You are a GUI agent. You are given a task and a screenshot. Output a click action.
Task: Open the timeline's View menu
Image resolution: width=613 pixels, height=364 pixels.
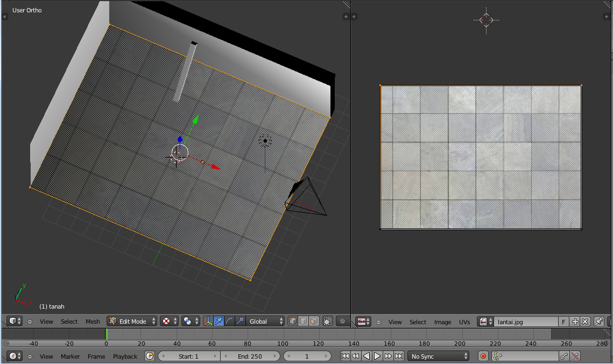[x=46, y=356]
